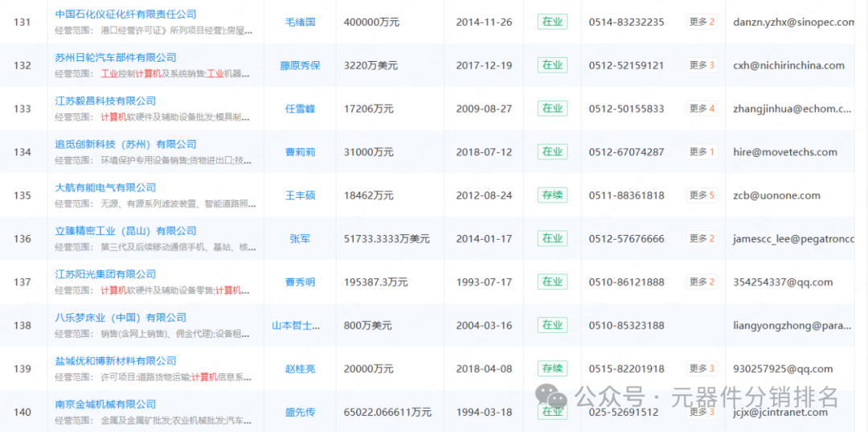
Task: Open company link 中国石化仪征化纤有限责任公司
Action: [x=125, y=14]
